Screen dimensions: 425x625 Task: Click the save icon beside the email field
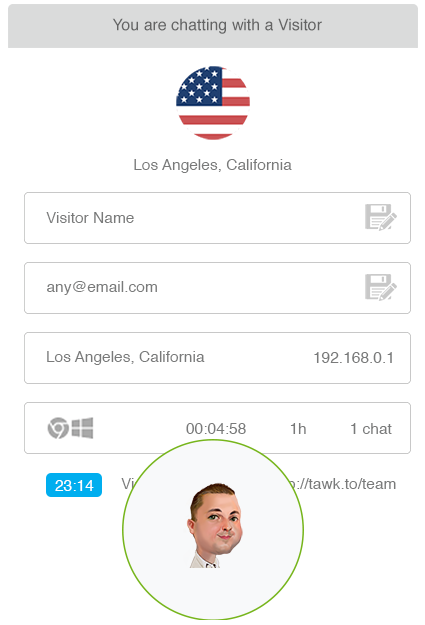click(381, 287)
